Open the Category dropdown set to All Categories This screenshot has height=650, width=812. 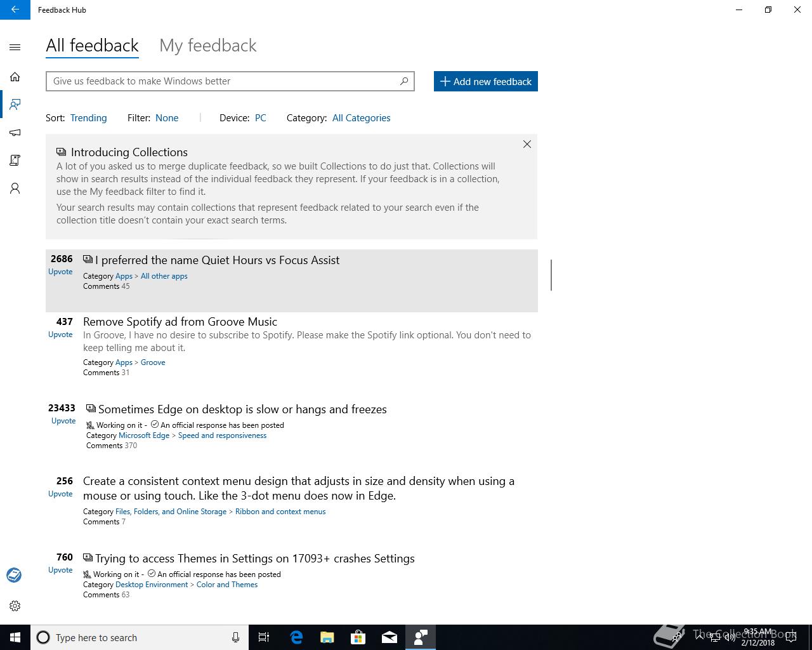[361, 118]
